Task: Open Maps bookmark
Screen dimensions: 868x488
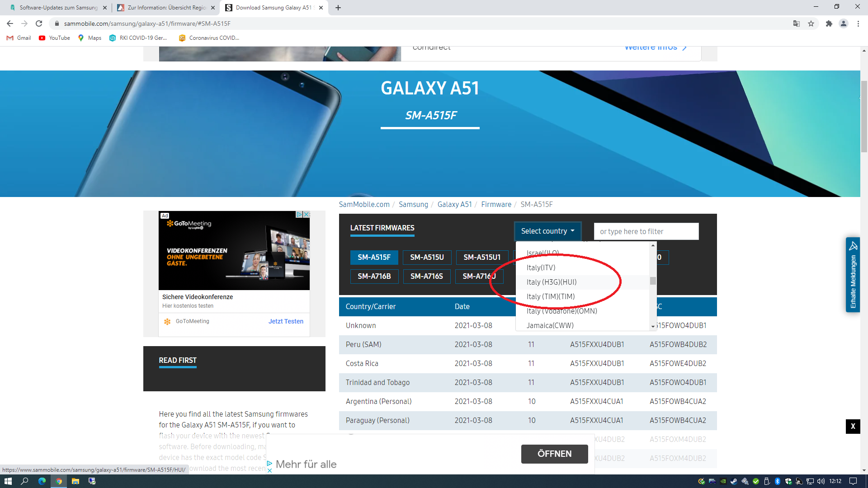Action: point(90,38)
